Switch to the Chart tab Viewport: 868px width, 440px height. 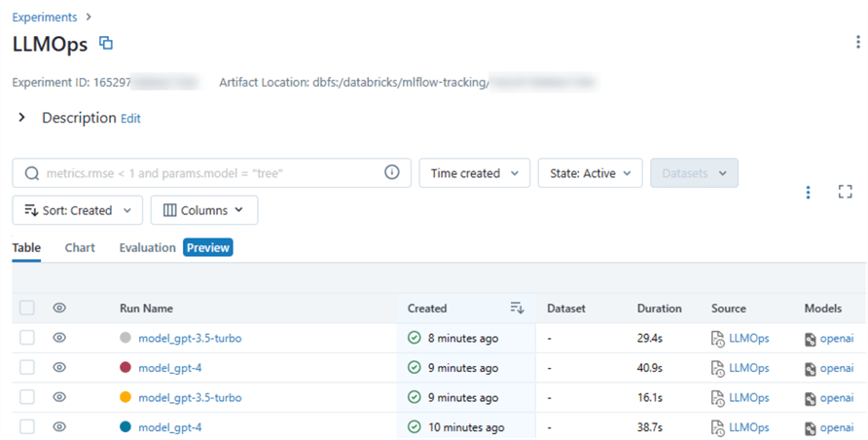pyautogui.click(x=80, y=247)
